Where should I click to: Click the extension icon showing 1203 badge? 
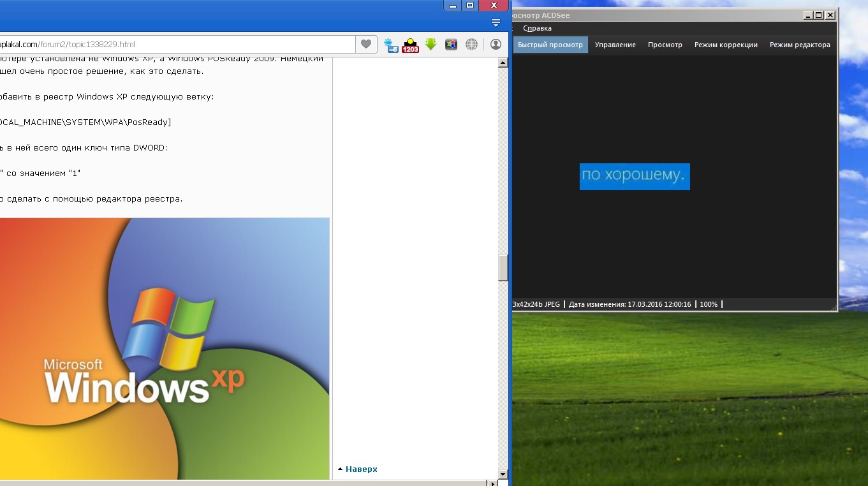410,45
